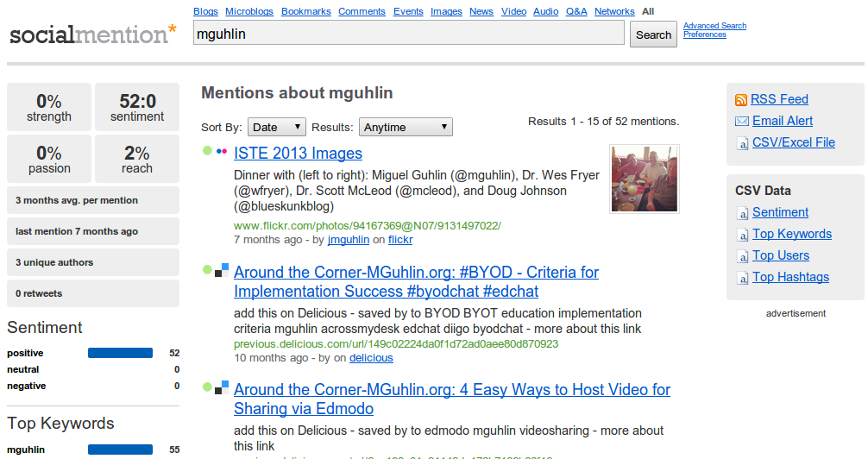
Task: Switch to the Q&A search tab
Action: click(576, 11)
